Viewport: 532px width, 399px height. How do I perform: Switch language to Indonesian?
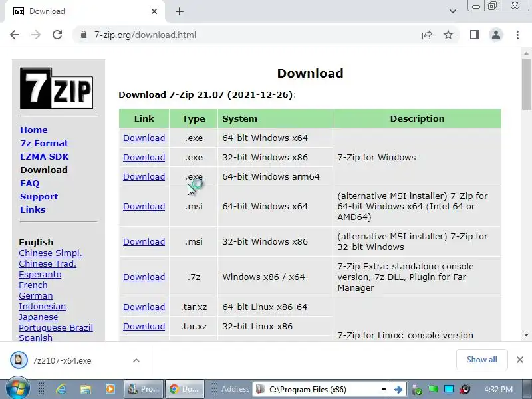pos(42,307)
